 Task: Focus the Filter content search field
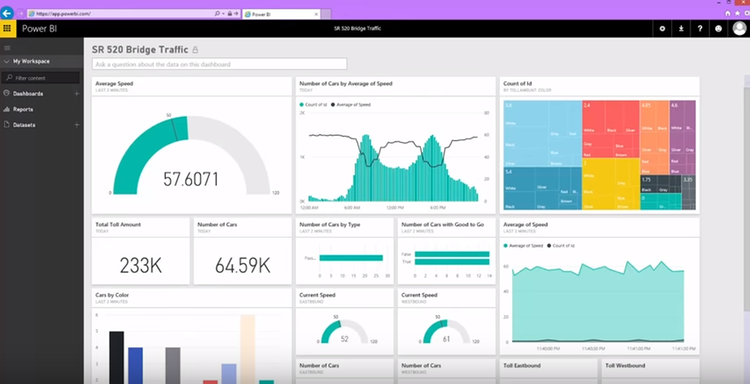(41, 77)
